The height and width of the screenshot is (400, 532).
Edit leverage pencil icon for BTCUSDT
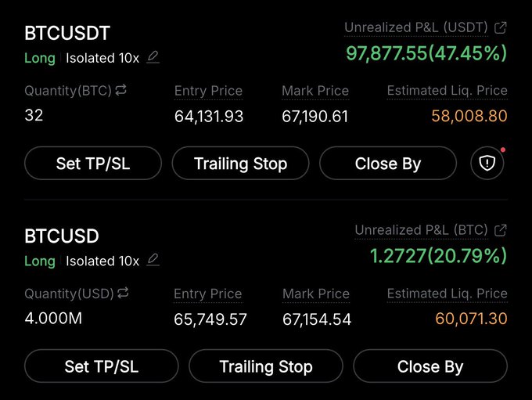(153, 56)
